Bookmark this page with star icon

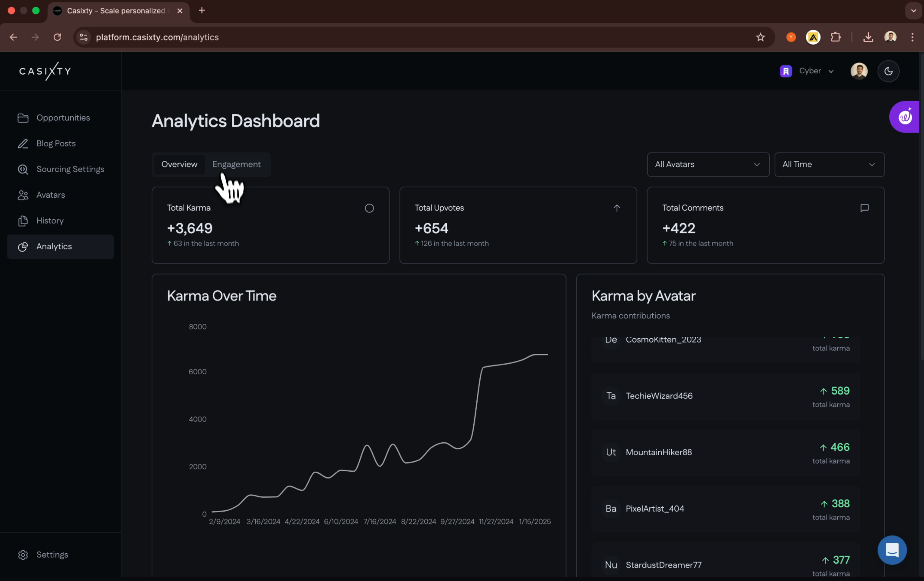760,37
